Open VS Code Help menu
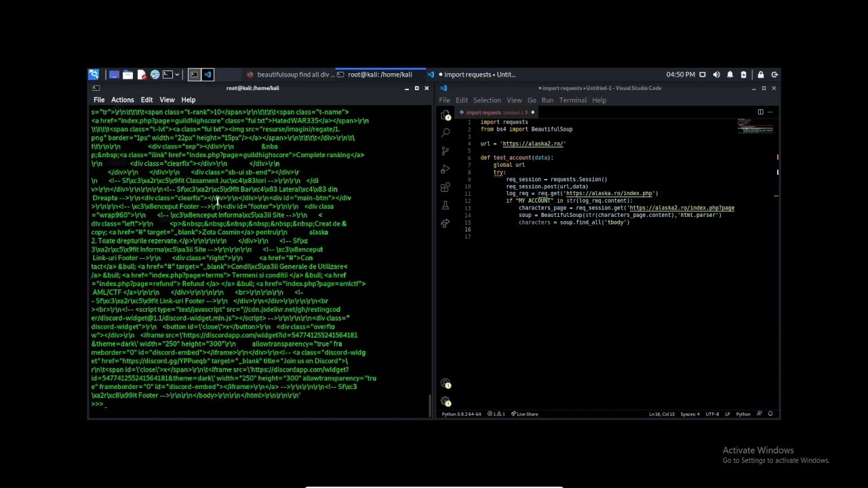This screenshot has width=868, height=488. pos(599,100)
